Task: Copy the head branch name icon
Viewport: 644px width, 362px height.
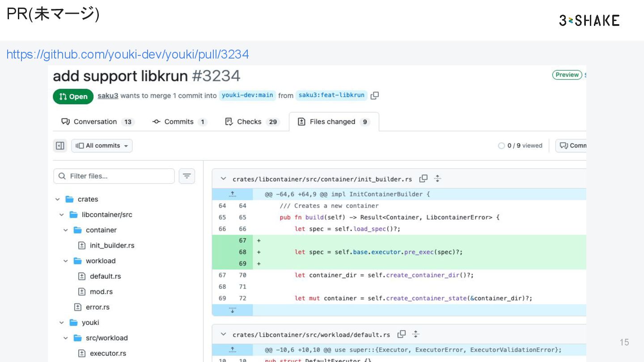Action: [375, 95]
